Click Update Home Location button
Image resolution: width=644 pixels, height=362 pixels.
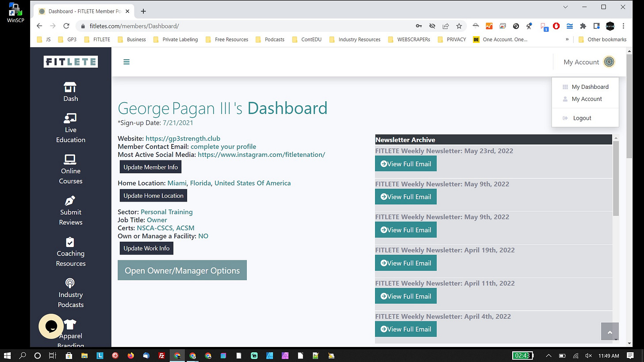(153, 195)
